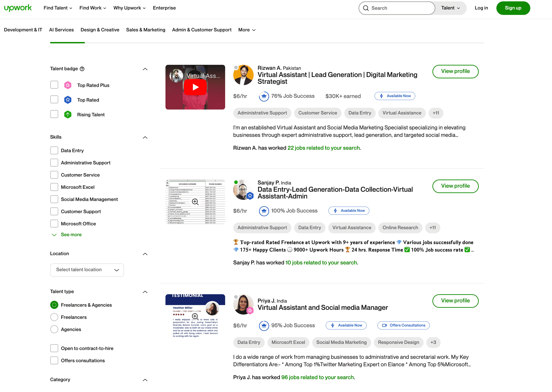Viewport: 552px width, 392px height.
Task: Select the Freelancers radio button
Action: coord(54,317)
